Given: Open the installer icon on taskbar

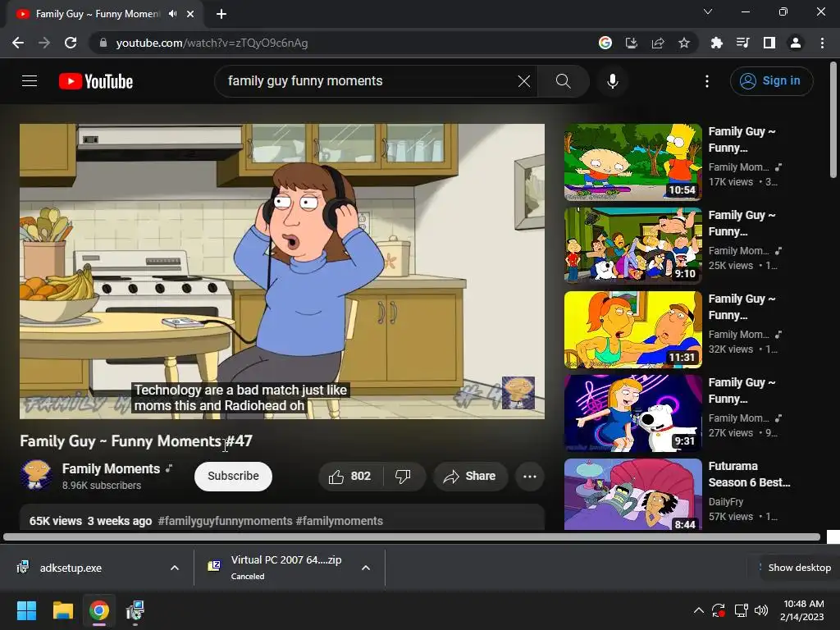Looking at the screenshot, I should tap(135, 610).
